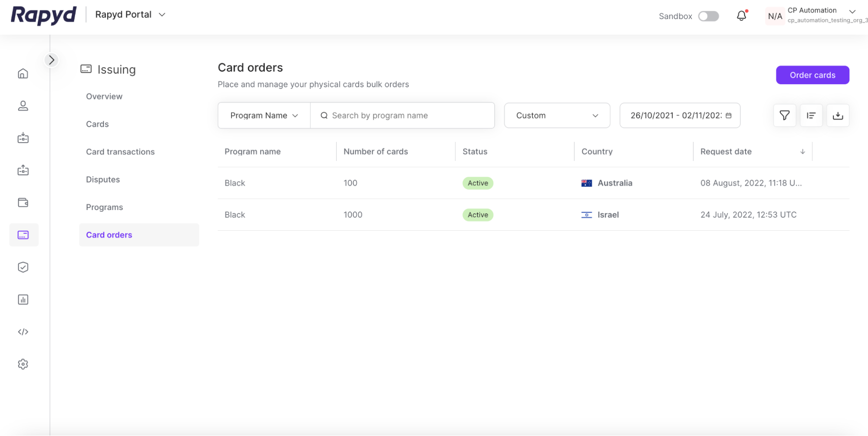Open the notifications bell
Screen dimensions: 868x436
(x=741, y=16)
